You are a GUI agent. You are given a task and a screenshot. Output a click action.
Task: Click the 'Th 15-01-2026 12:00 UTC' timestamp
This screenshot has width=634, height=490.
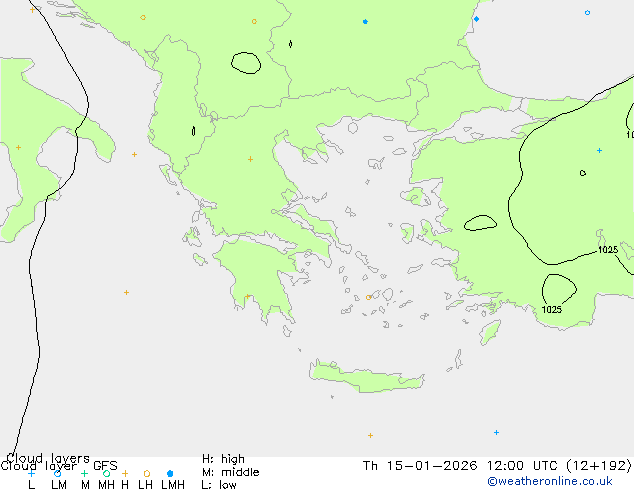(x=462, y=466)
